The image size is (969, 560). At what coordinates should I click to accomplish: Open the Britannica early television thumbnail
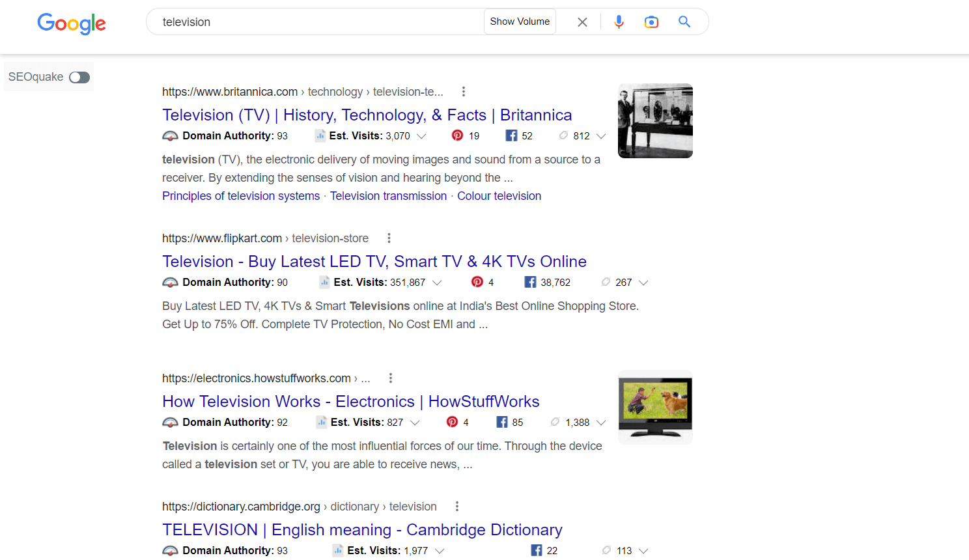[x=655, y=120]
